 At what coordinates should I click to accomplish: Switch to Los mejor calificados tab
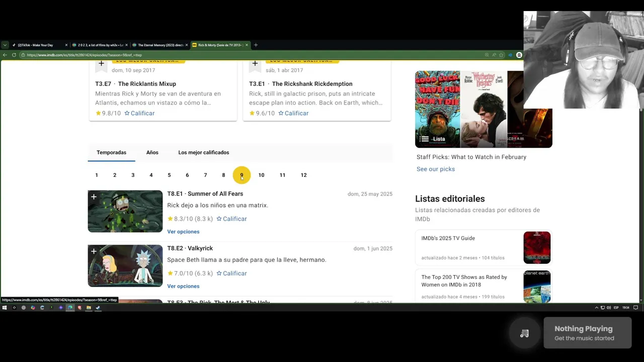tap(203, 152)
